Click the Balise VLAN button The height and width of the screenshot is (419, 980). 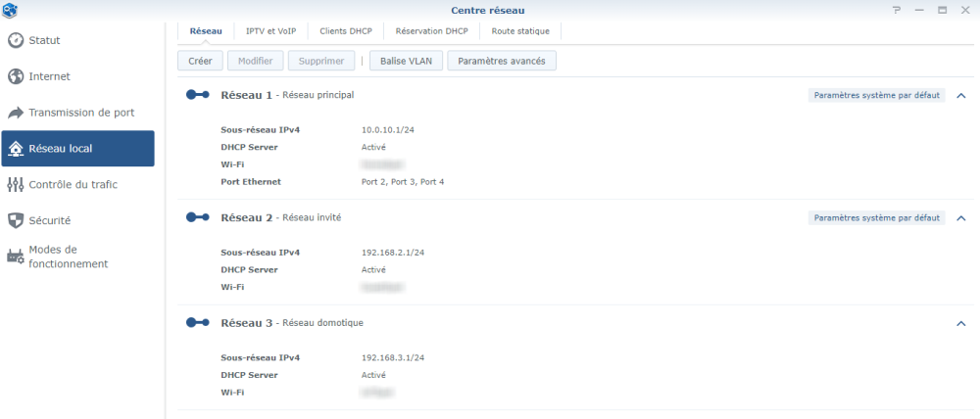407,62
